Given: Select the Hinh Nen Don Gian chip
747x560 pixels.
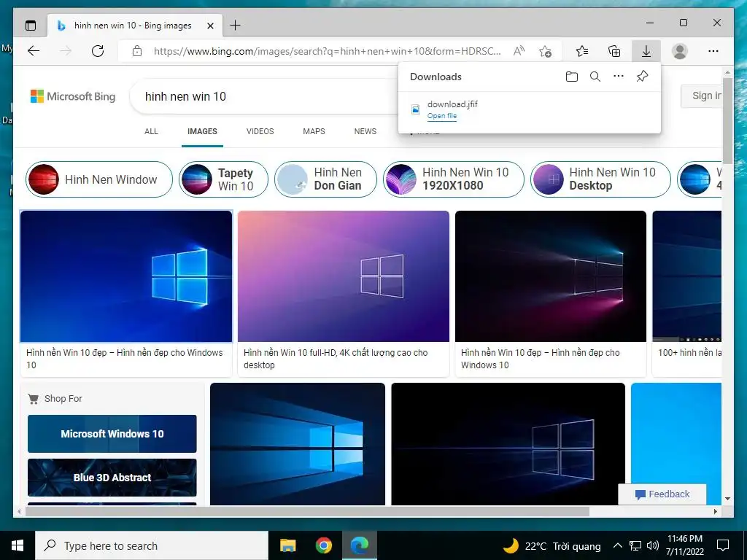Looking at the screenshot, I should (x=325, y=179).
